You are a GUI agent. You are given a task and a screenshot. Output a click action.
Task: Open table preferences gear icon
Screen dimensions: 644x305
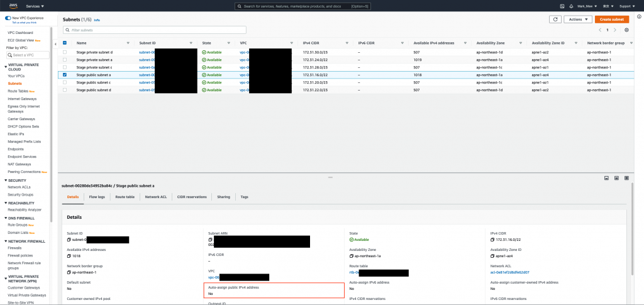626,30
